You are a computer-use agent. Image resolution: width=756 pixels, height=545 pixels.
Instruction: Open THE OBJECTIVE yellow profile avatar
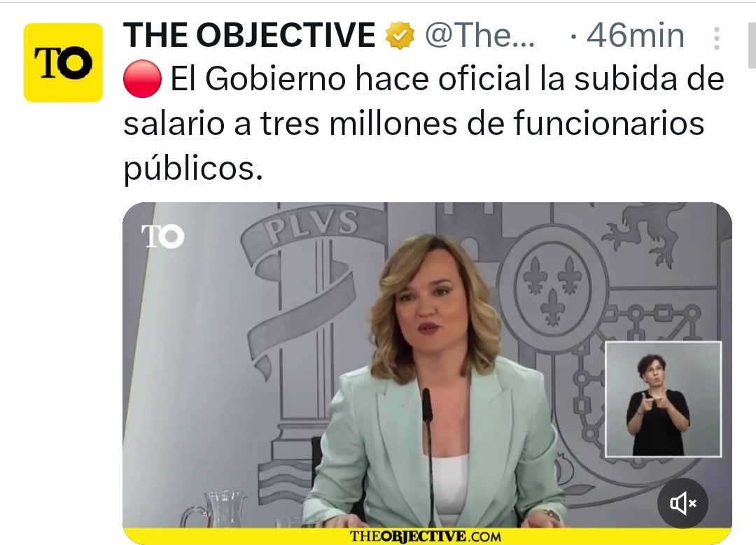[63, 62]
